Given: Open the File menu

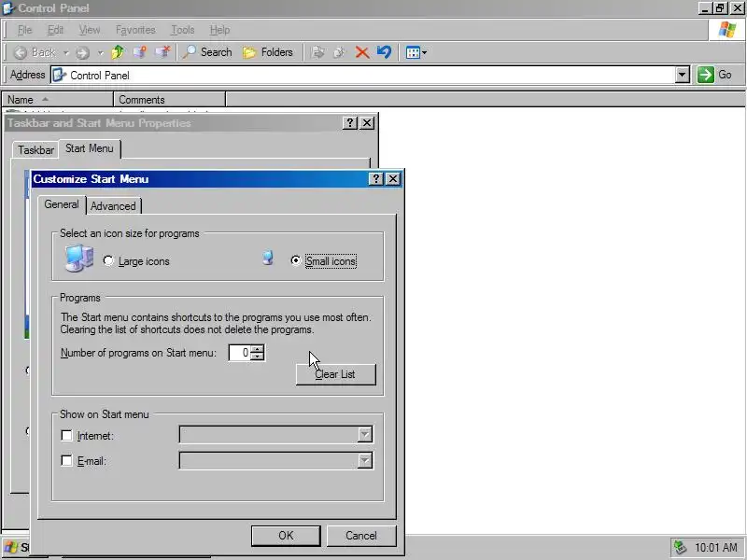Looking at the screenshot, I should pos(24,30).
